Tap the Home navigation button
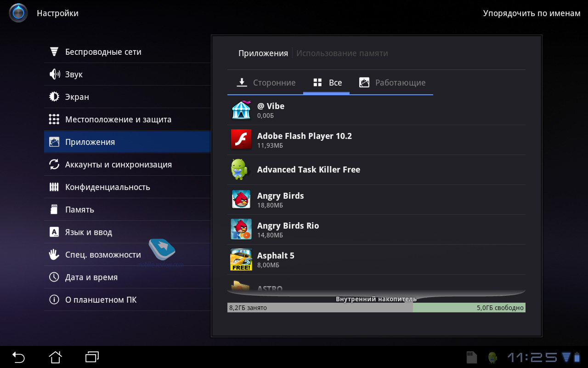Image resolution: width=588 pixels, height=368 pixels. pos(55,357)
